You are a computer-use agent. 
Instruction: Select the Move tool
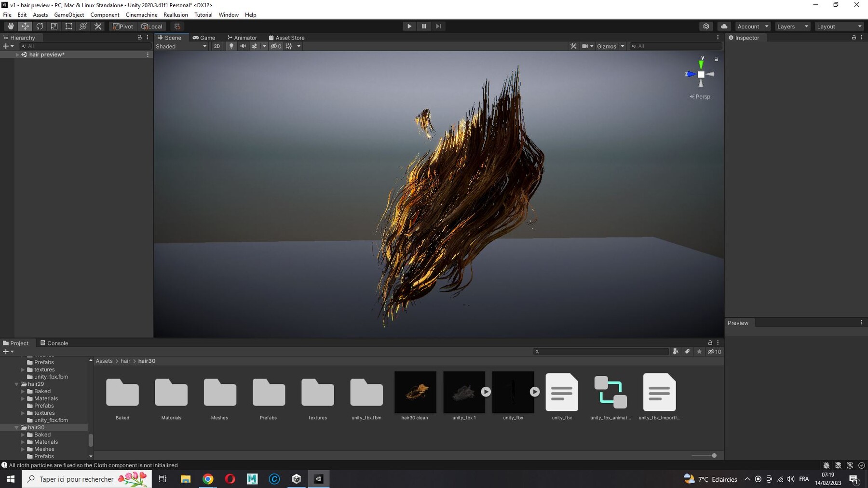[25, 26]
